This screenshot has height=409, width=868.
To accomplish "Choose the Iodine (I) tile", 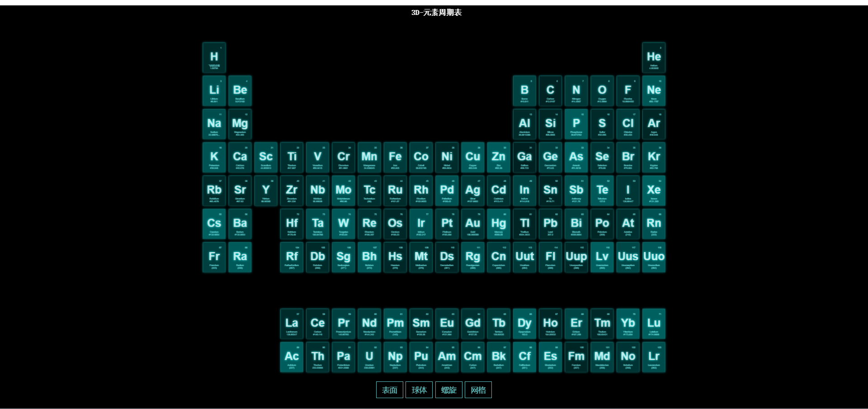I will pyautogui.click(x=628, y=190).
